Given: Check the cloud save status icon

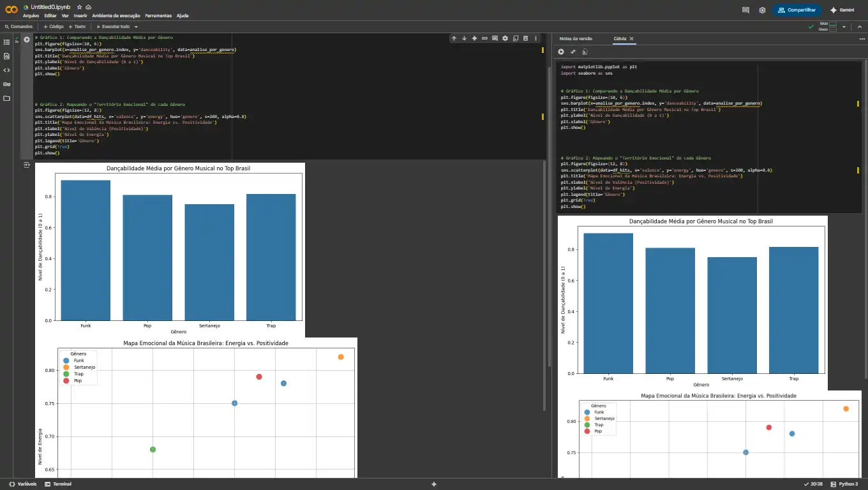Looking at the screenshot, I should [x=89, y=6].
